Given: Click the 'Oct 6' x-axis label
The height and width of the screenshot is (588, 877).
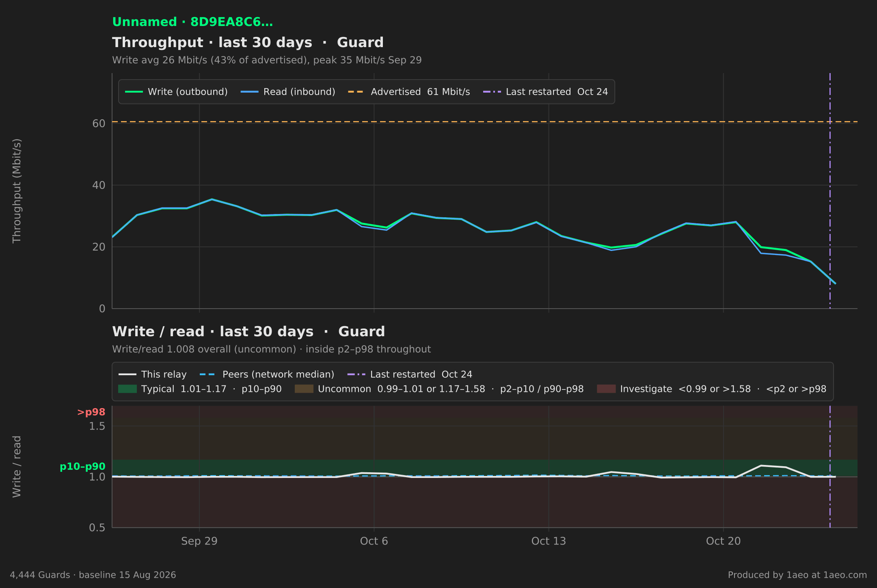Looking at the screenshot, I should point(374,541).
